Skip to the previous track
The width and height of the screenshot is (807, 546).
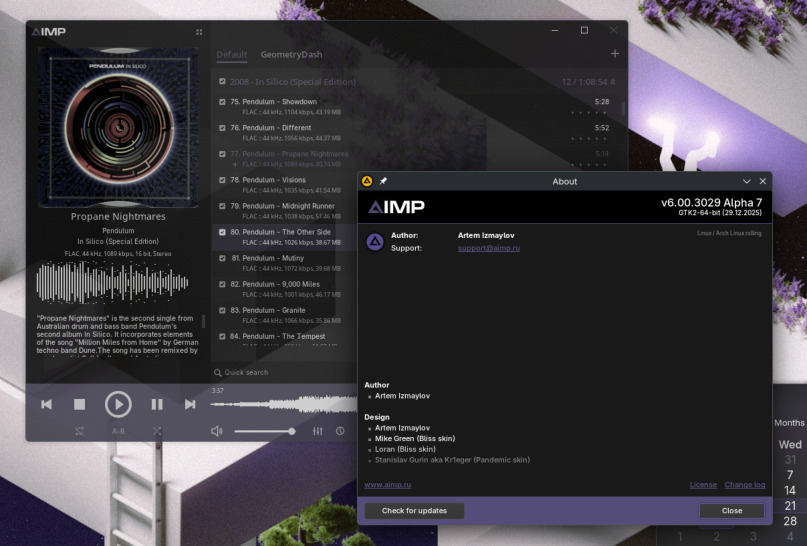(46, 404)
